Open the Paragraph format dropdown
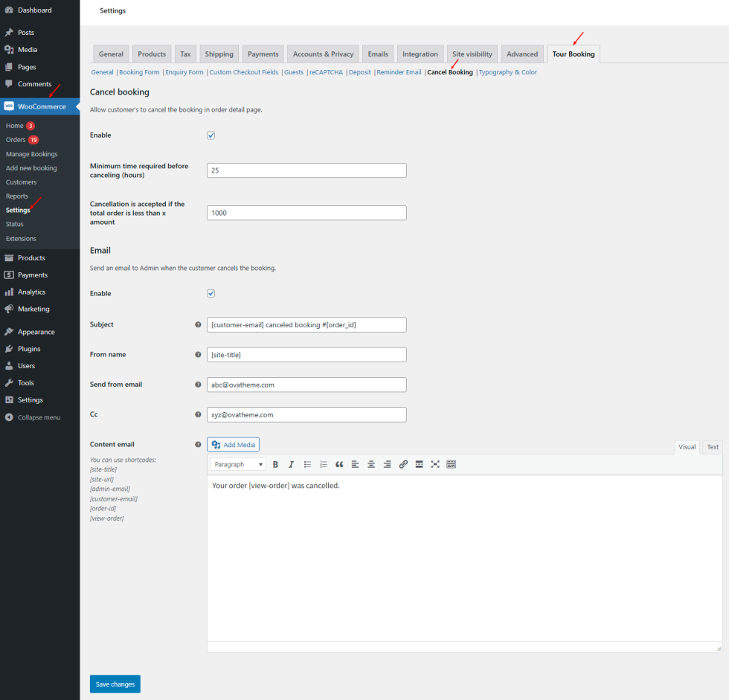729x700 pixels. (238, 464)
